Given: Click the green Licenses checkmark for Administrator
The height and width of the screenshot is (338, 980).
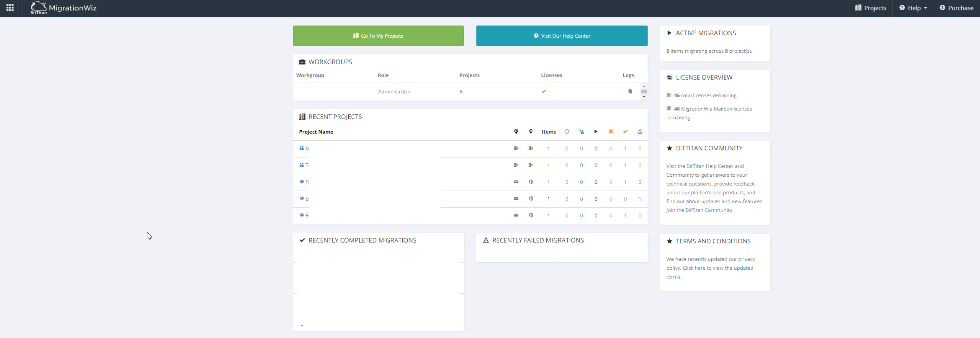Looking at the screenshot, I should pos(544,91).
